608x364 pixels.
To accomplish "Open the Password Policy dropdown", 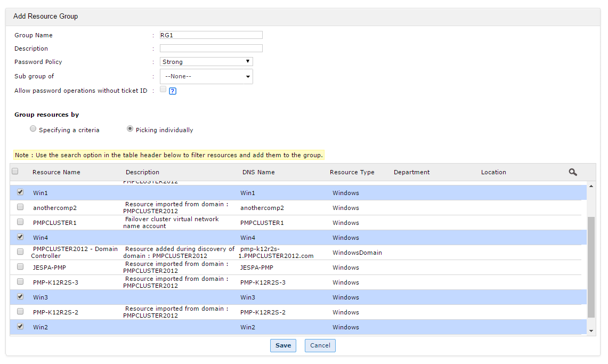I will coord(206,62).
